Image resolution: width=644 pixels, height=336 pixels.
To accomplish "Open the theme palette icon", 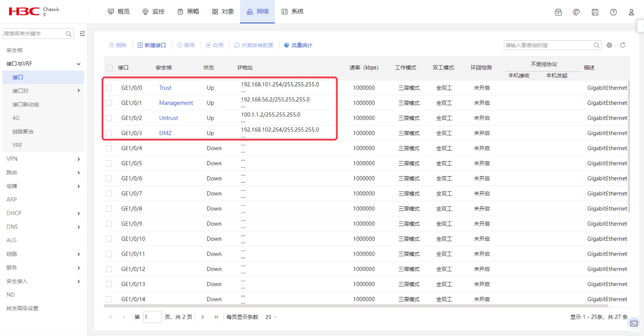I will [x=576, y=12].
